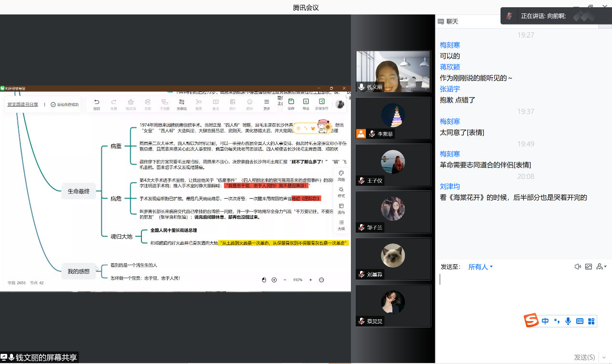Viewport: 612px width, 364px height.
Task: Toggle Sogou voice input microphone
Action: coord(568,321)
